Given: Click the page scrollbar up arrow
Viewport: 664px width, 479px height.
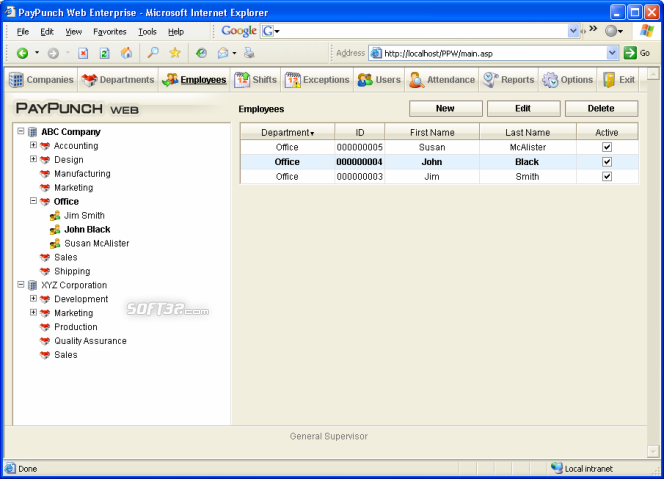Looking at the screenshot, I should [653, 74].
